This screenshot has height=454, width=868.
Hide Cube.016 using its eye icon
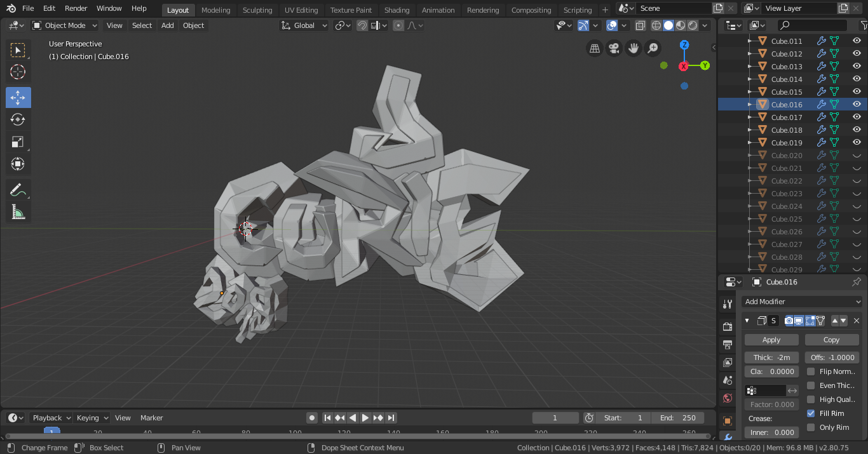pos(857,104)
